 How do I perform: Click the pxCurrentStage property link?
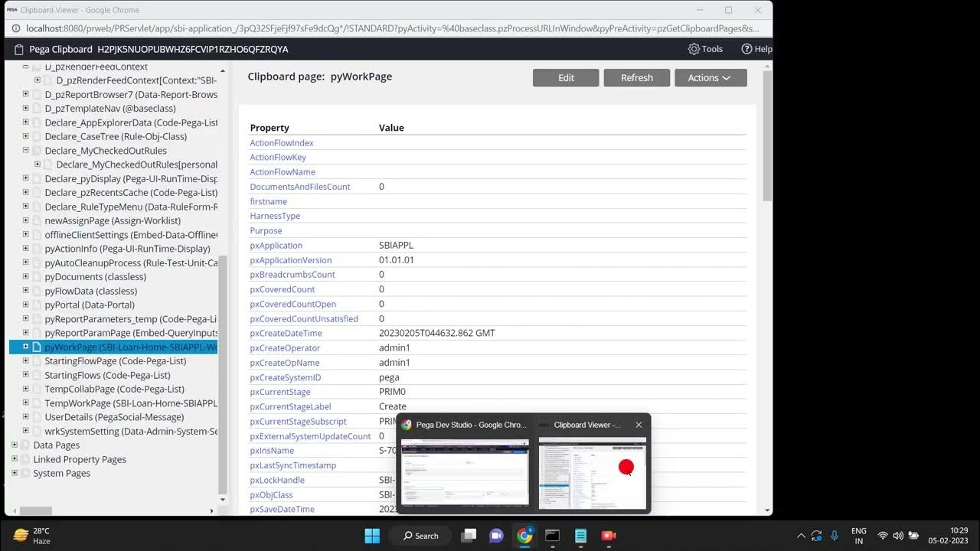(280, 392)
